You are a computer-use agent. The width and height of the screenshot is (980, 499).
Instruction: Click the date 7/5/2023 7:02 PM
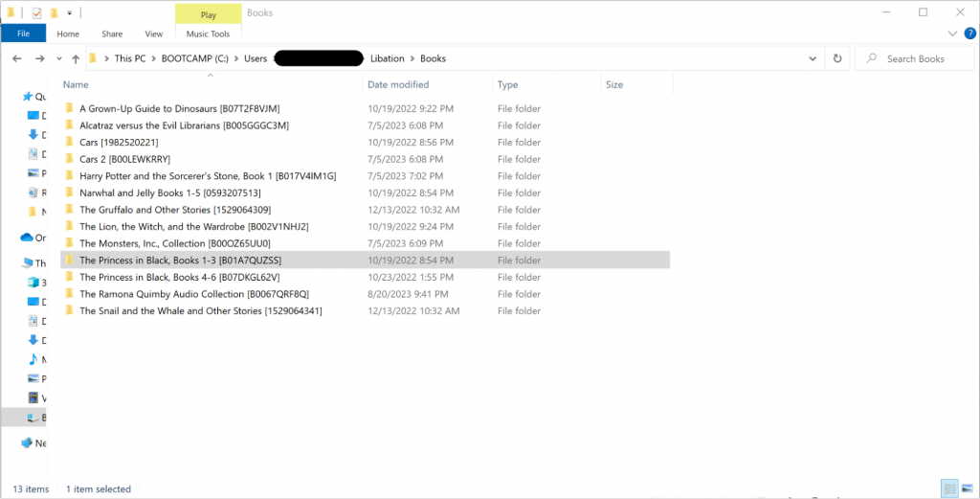[x=406, y=175]
